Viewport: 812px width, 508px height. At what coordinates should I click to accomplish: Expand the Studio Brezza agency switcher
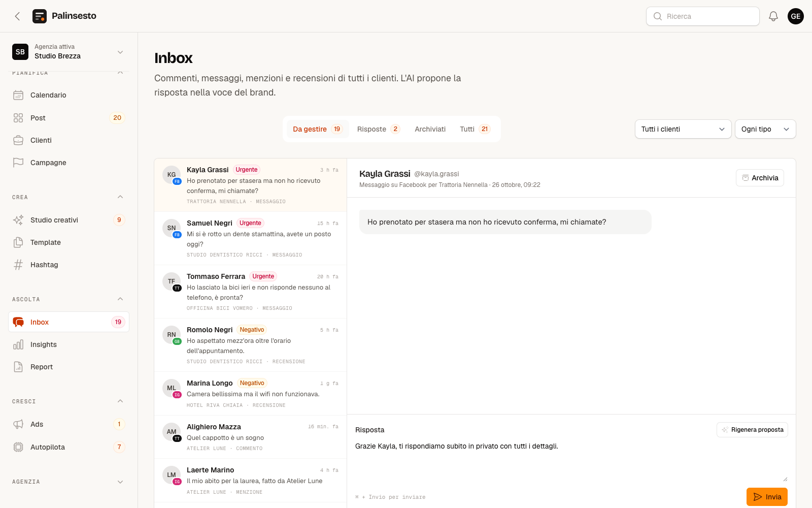[69, 52]
